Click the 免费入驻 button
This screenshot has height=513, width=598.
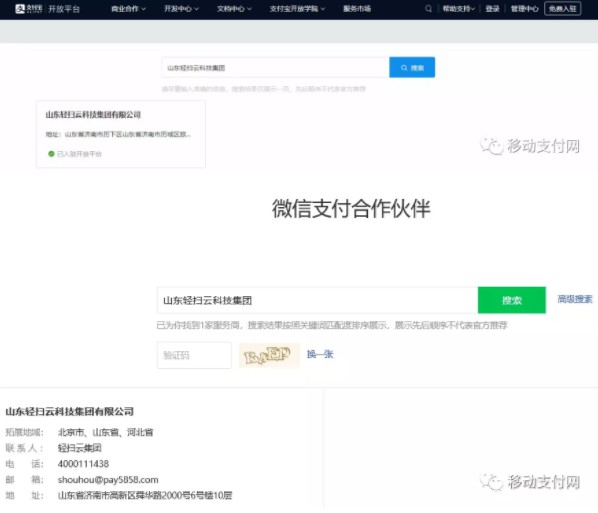point(563,9)
